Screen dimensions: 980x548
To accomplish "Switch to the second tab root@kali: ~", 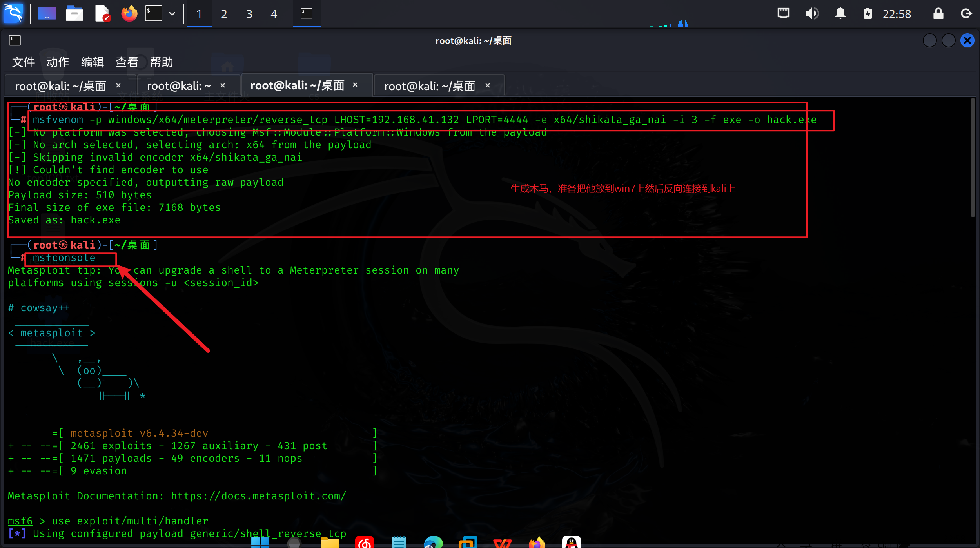I will (179, 86).
